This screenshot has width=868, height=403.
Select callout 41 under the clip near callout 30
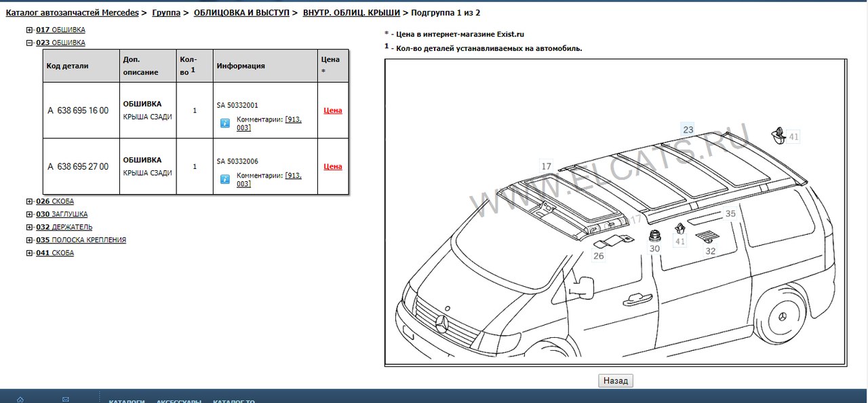click(x=679, y=242)
